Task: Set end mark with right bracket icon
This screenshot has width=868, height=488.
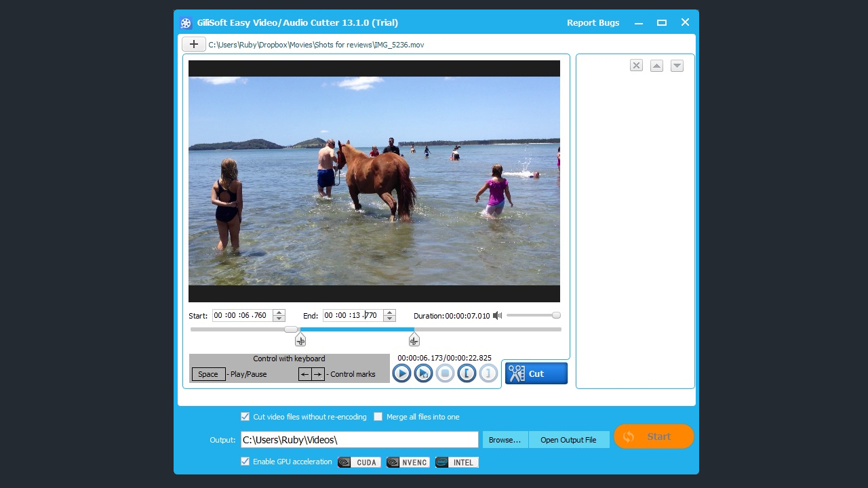Action: 488,373
